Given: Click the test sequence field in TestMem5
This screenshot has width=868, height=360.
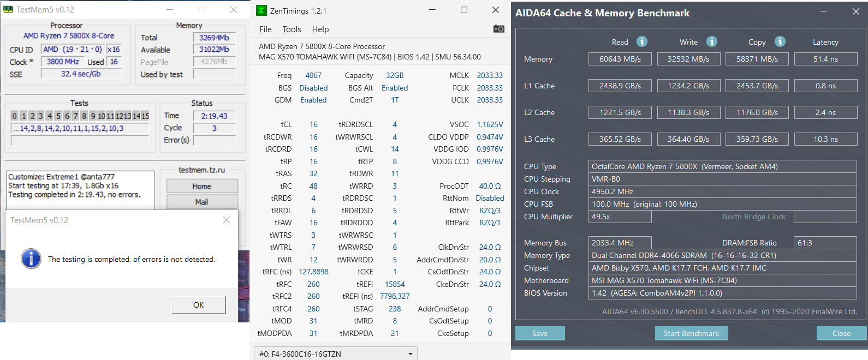Looking at the screenshot, I should (80, 128).
